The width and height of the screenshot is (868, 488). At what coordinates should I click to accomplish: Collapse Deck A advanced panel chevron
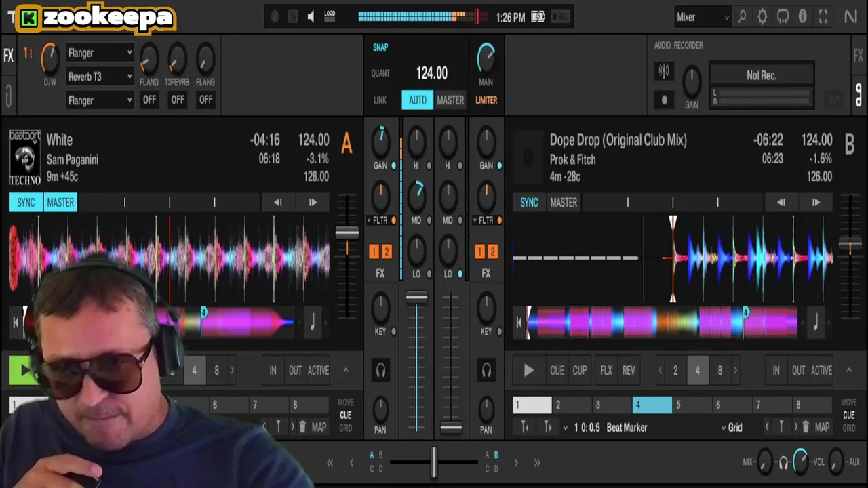point(345,370)
